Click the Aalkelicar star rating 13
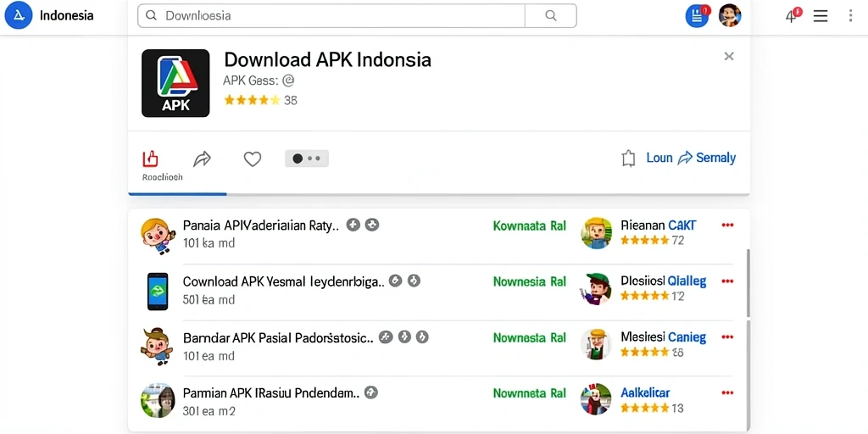 pyautogui.click(x=652, y=408)
